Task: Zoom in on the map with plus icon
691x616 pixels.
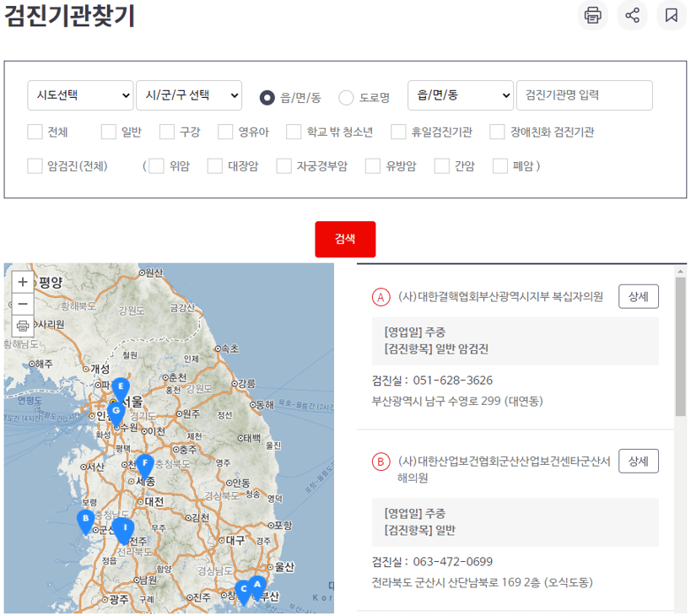Action: [22, 282]
